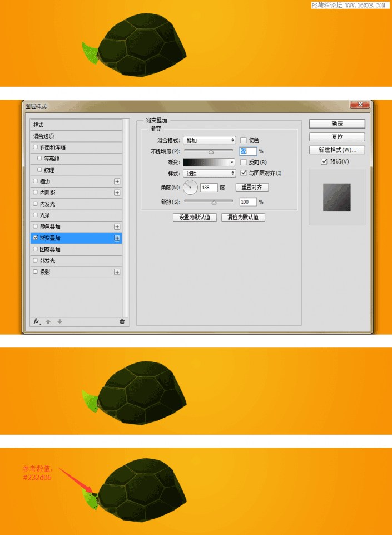This screenshot has width=392, height=535.
Task: Click the fx effects icon at panel bottom
Action: (x=37, y=321)
